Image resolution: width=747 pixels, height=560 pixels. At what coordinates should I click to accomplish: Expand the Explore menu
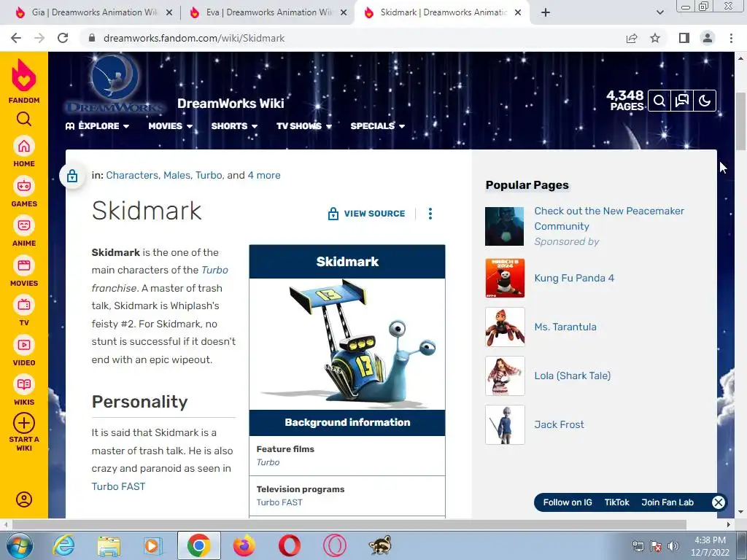coord(98,125)
